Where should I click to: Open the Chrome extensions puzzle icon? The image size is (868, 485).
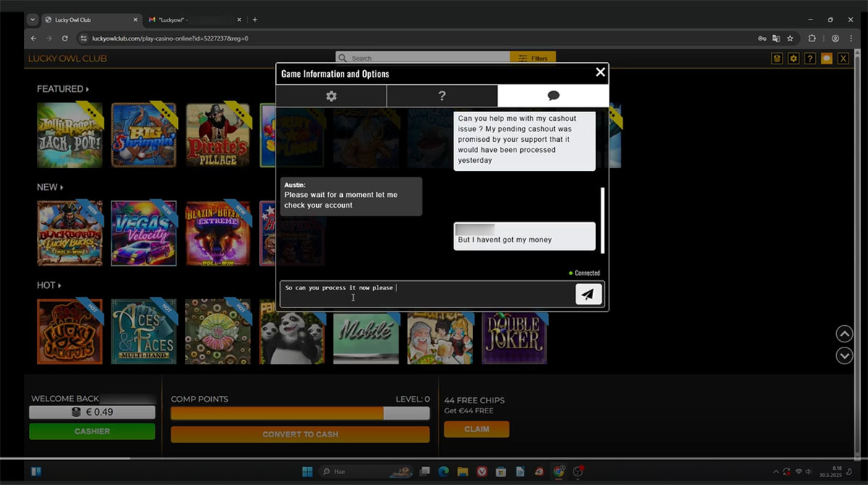[x=812, y=38]
